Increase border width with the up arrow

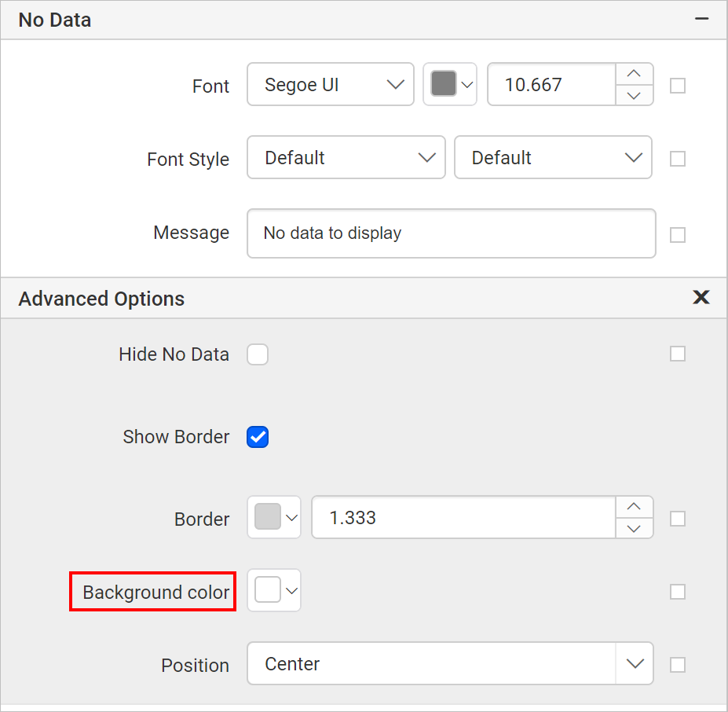635,507
